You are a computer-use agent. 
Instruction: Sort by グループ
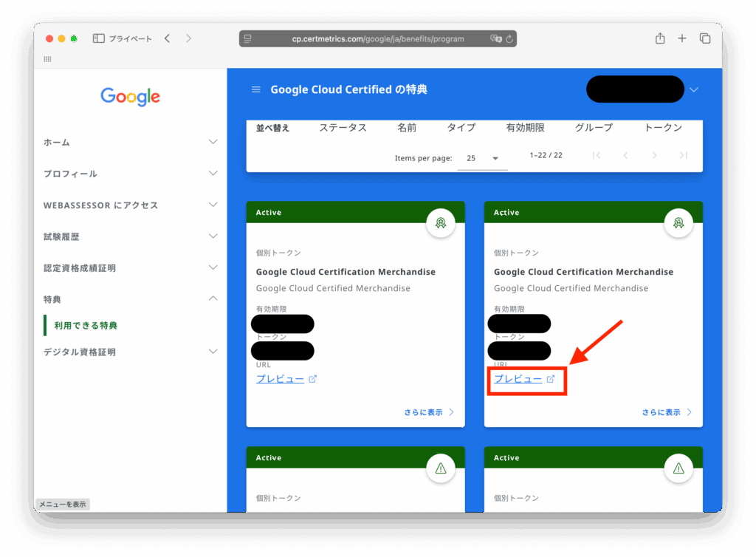pyautogui.click(x=594, y=128)
